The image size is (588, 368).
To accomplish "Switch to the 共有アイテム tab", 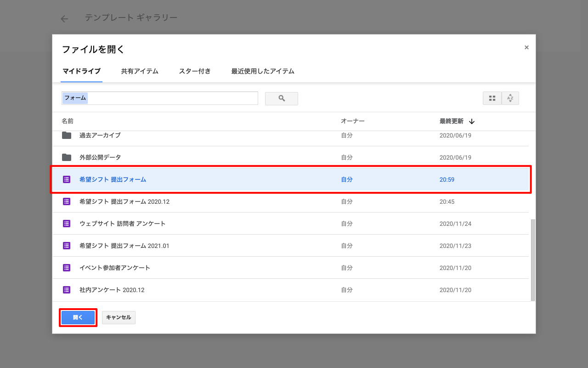I will tap(140, 71).
